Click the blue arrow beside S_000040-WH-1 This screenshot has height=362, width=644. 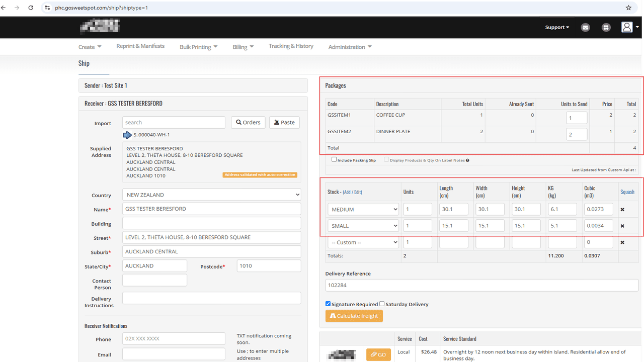click(127, 135)
